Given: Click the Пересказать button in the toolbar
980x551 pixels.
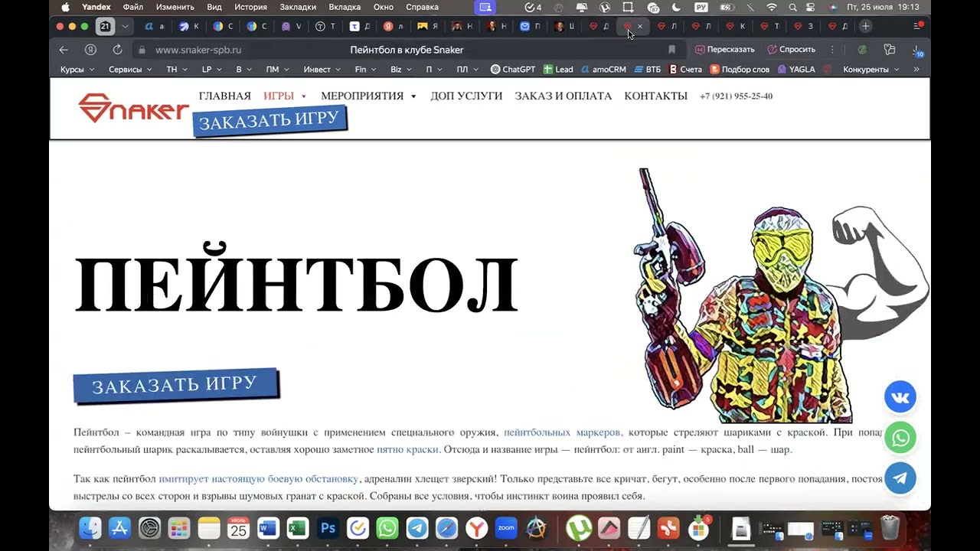Looking at the screenshot, I should [x=724, y=50].
